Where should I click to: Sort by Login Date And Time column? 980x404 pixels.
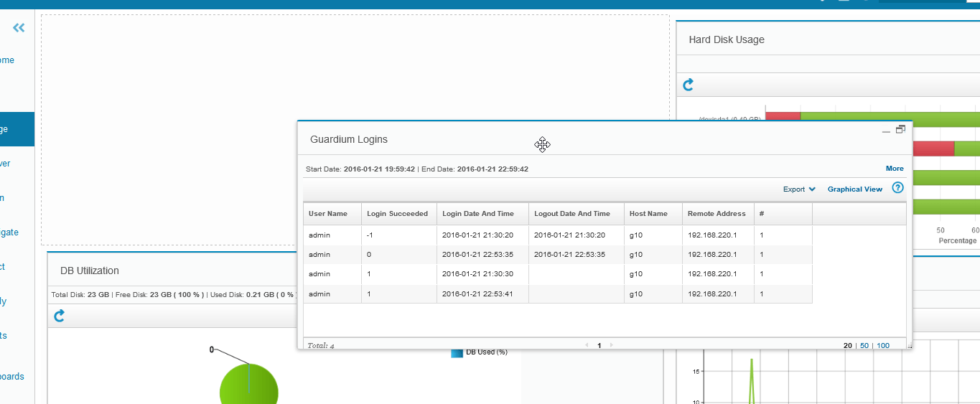[x=477, y=214]
